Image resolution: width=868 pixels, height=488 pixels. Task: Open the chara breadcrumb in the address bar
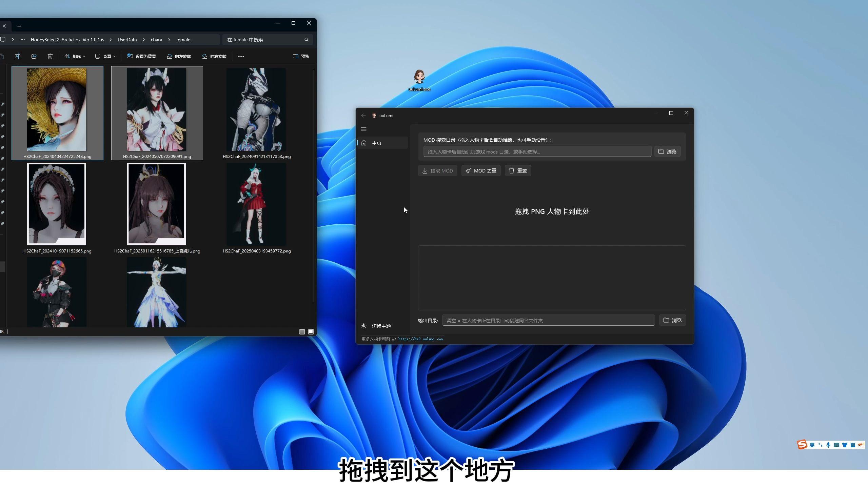[156, 40]
